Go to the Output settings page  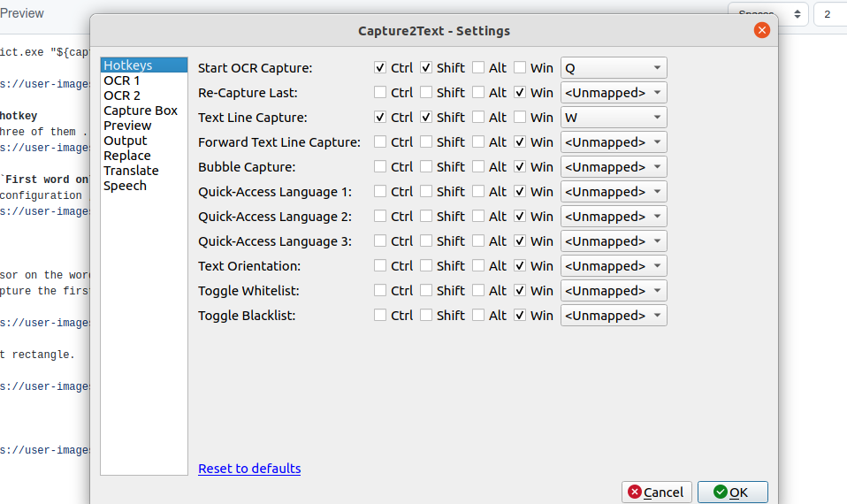pos(144,141)
